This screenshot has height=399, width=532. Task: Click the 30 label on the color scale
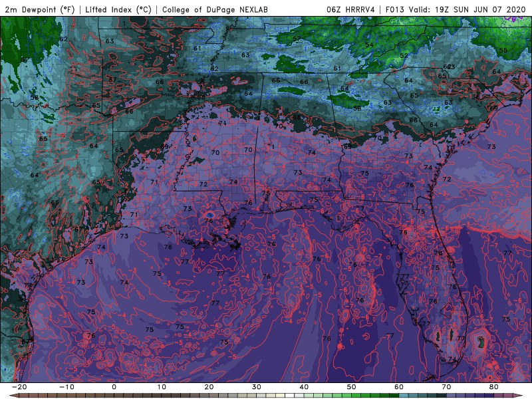point(257,387)
